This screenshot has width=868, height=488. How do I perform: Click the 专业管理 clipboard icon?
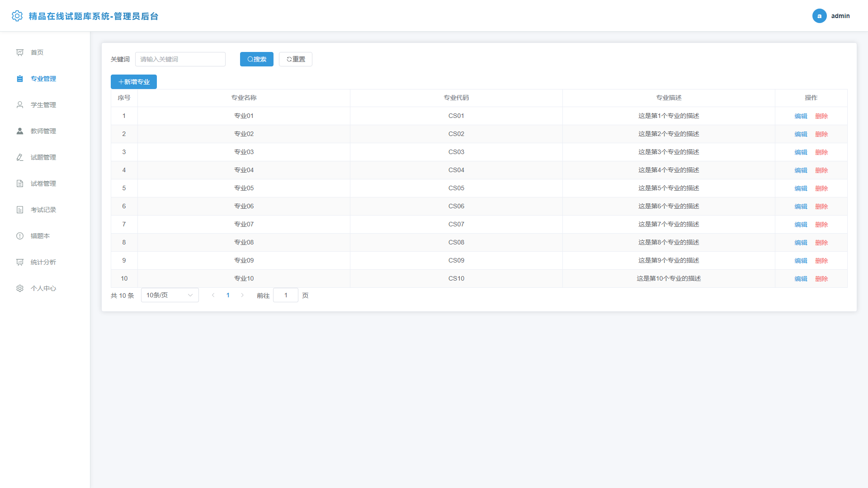click(x=20, y=79)
